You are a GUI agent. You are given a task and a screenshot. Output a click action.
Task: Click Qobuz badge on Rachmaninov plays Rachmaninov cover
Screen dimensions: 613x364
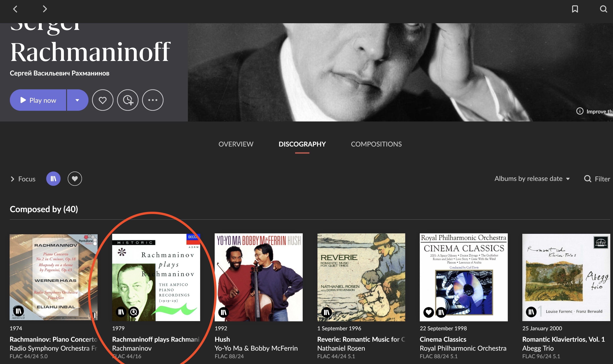(x=134, y=312)
